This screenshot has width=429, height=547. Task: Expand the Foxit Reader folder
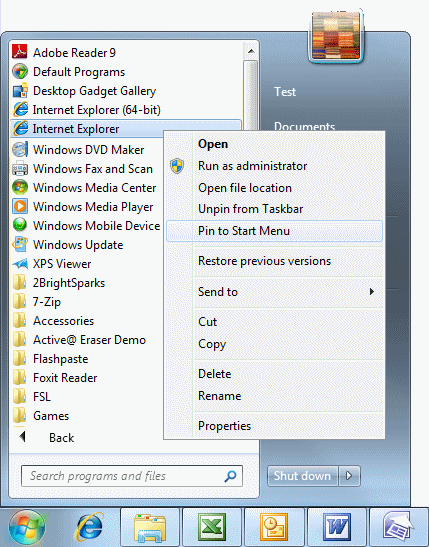tap(55, 377)
